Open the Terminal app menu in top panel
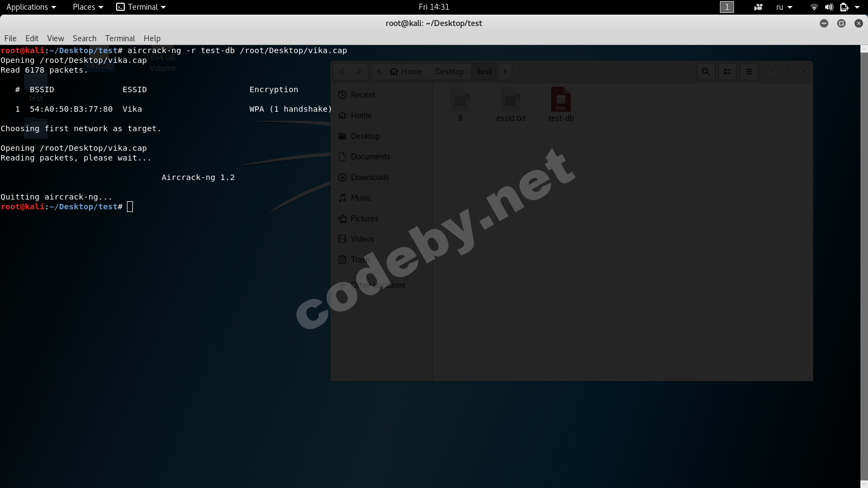Image resolution: width=868 pixels, height=488 pixels. [x=141, y=7]
